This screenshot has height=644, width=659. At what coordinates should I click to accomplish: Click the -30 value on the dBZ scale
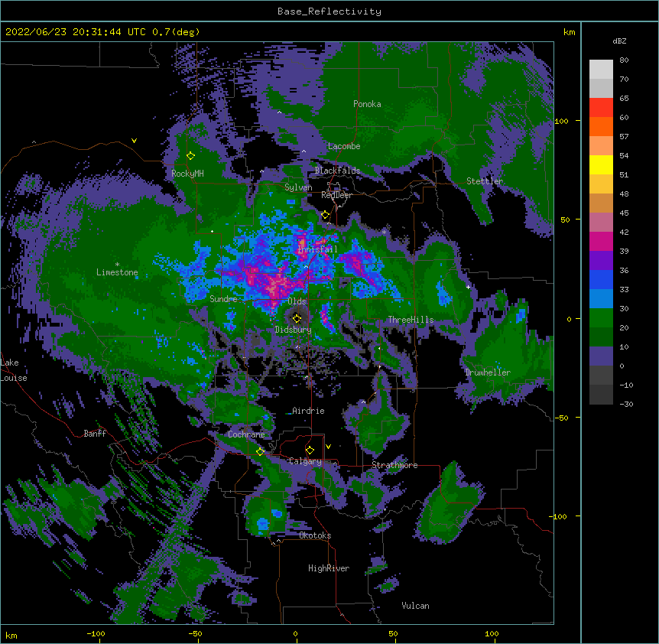tap(626, 404)
